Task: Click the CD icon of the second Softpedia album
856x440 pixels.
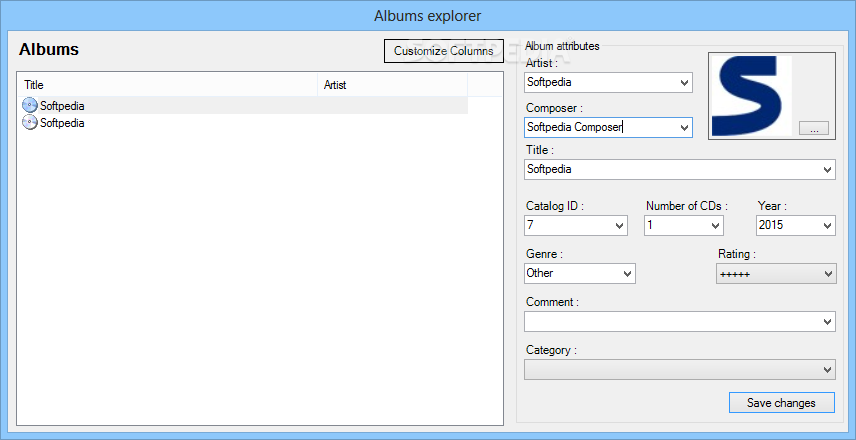Action: coord(30,122)
